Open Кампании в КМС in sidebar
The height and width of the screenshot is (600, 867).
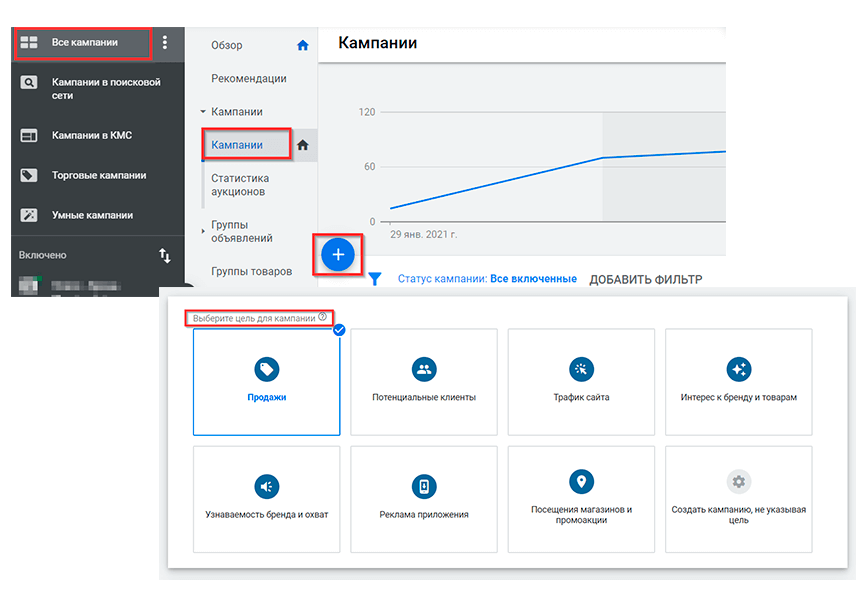click(x=92, y=135)
